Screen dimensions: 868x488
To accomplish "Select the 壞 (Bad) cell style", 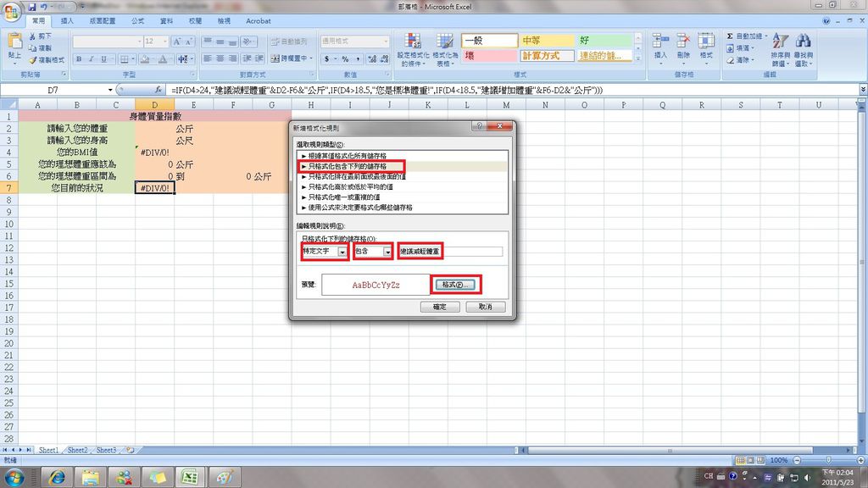I will 489,56.
